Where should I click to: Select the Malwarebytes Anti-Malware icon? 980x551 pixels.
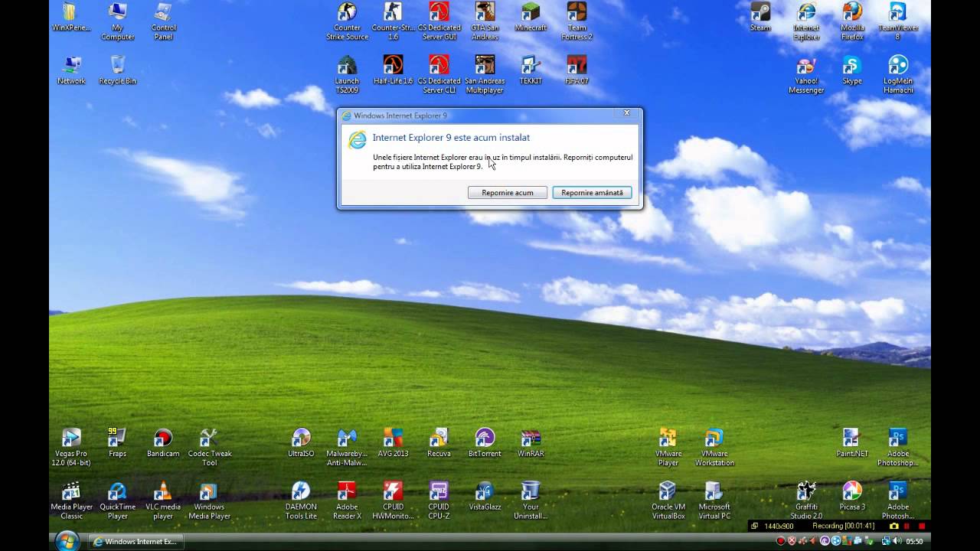point(347,448)
